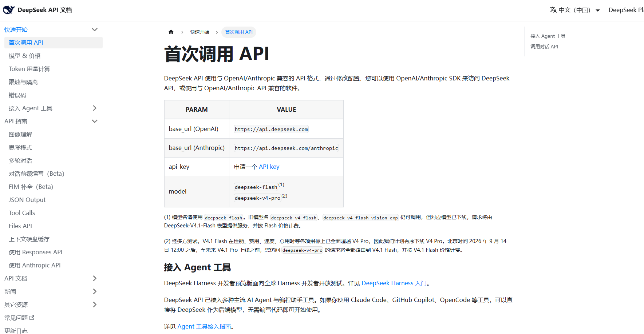This screenshot has height=334, width=644.
Task: Open 常见问题 external link in sidebar
Action: [19, 318]
